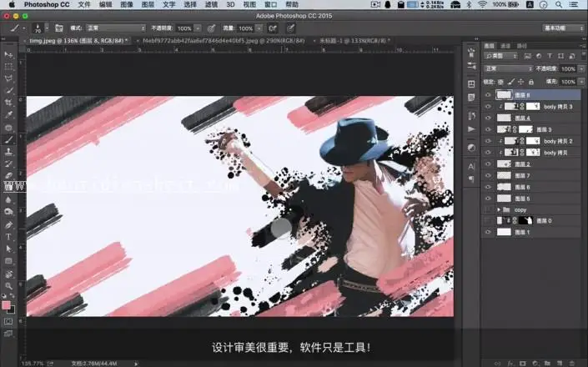Select the Crop tool

8,103
